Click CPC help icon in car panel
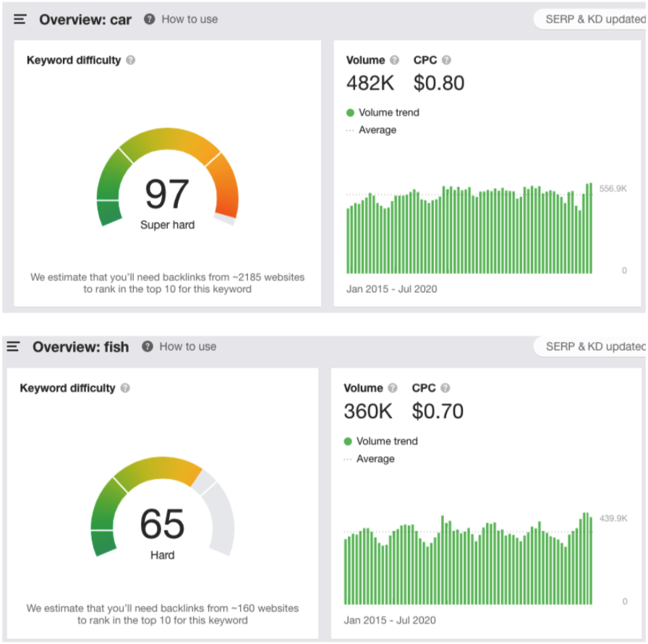 tap(446, 60)
